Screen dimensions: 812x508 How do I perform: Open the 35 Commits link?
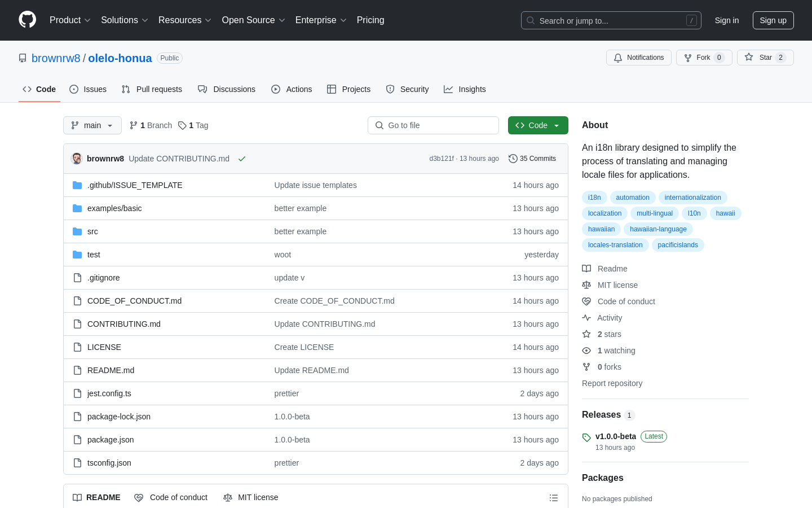click(532, 159)
